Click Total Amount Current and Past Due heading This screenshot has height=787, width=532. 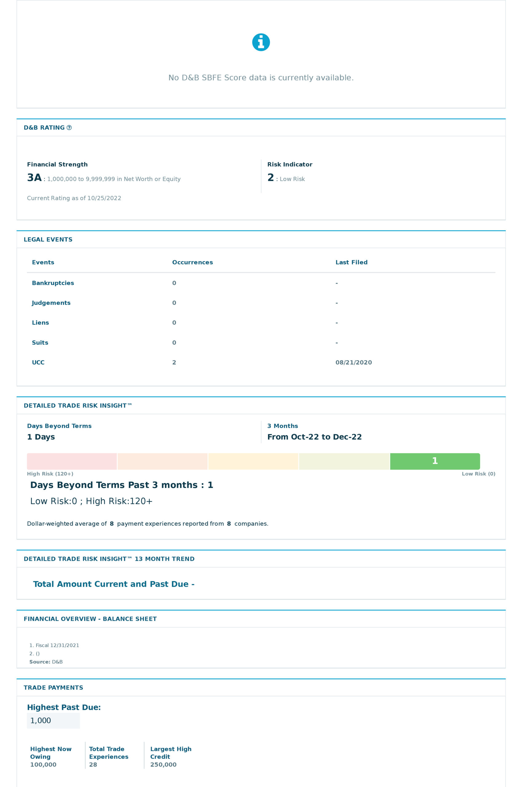tap(113, 584)
